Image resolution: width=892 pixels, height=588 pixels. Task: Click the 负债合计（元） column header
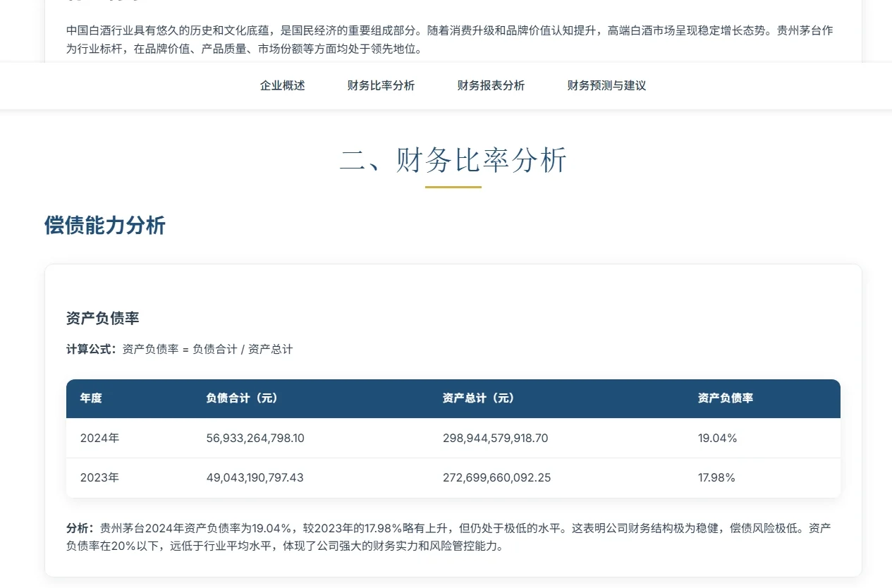click(x=242, y=398)
